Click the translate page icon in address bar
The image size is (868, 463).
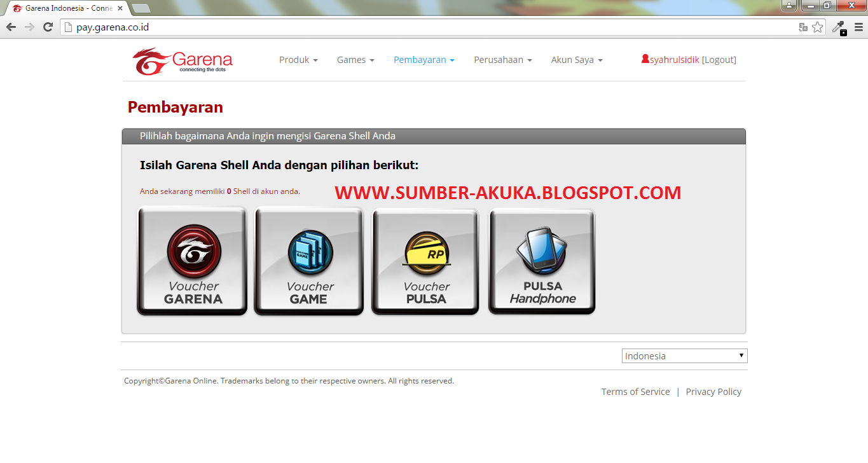coord(803,27)
